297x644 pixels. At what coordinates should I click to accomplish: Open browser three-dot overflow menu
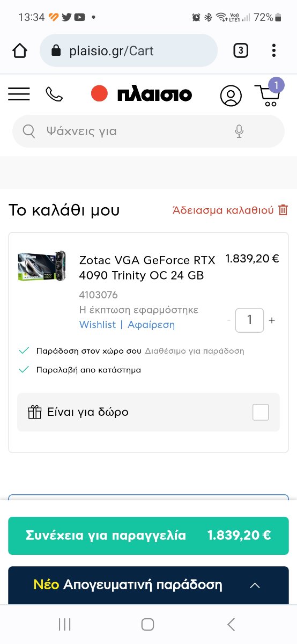click(x=273, y=50)
